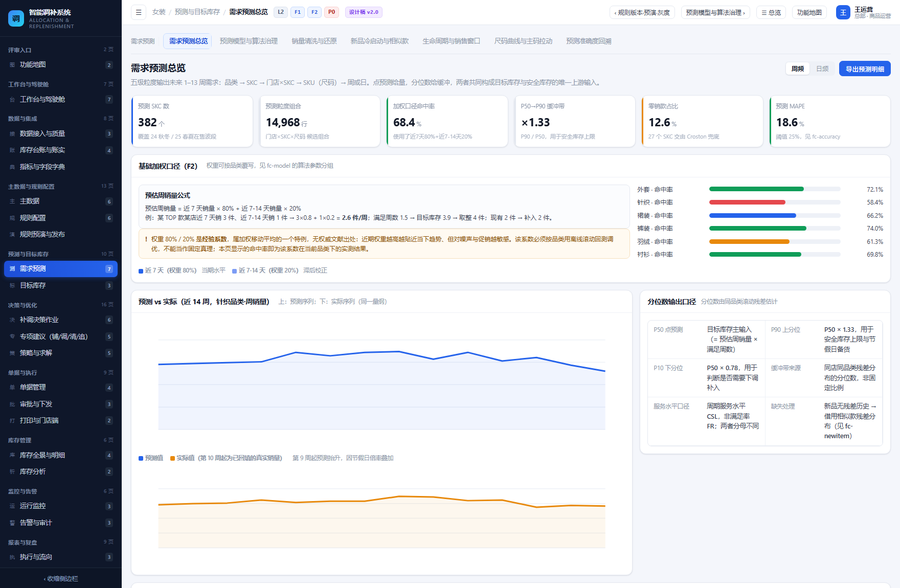Toggle the P0 priority badge

[332, 12]
